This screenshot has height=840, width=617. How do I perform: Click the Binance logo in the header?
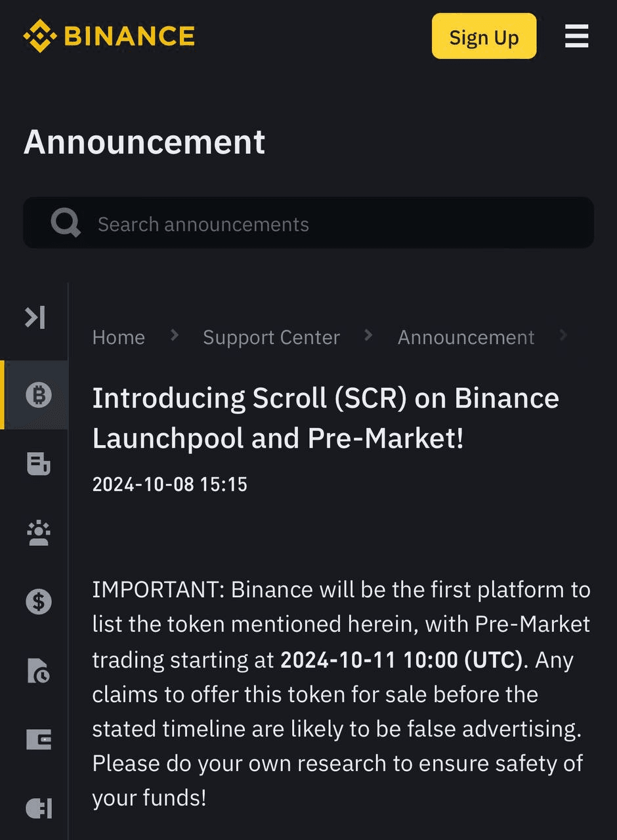point(109,36)
